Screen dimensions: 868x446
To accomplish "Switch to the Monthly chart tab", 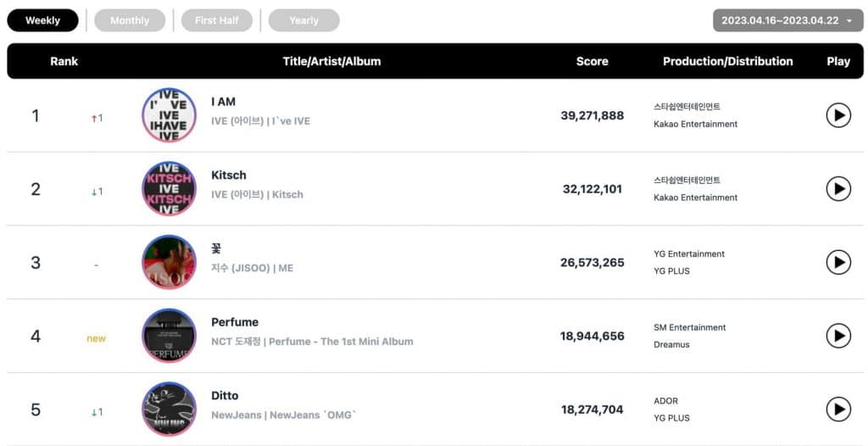I will 129,20.
